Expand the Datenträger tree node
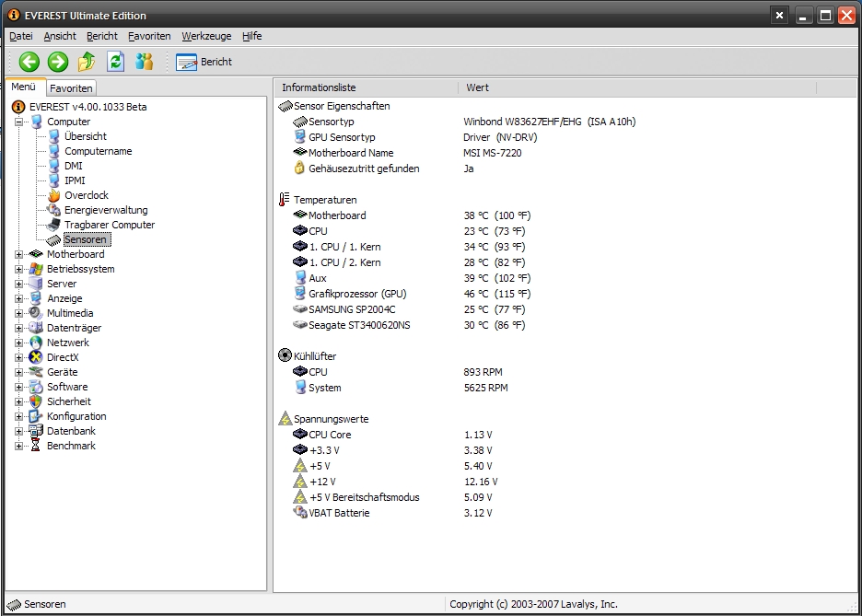This screenshot has width=862, height=616. (x=18, y=328)
